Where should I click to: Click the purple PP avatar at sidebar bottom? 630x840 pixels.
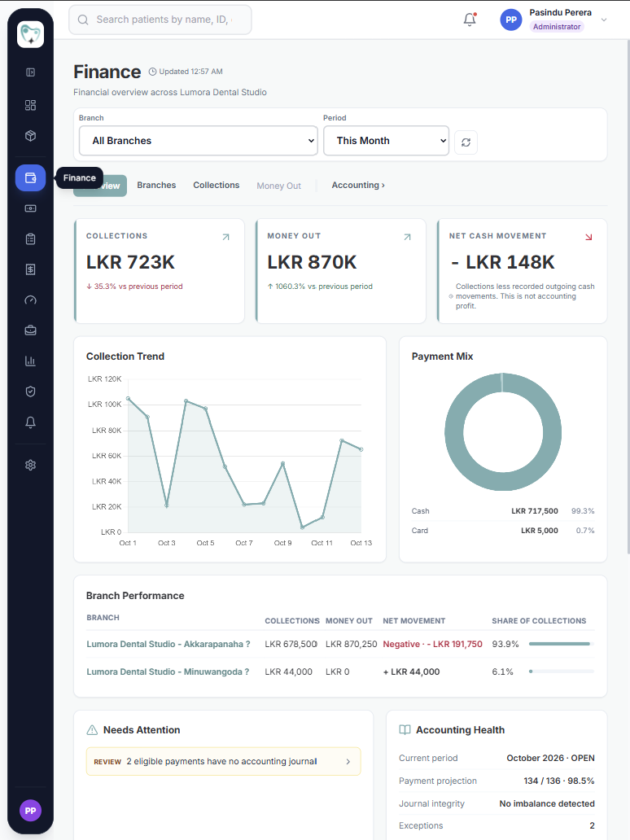[x=31, y=811]
